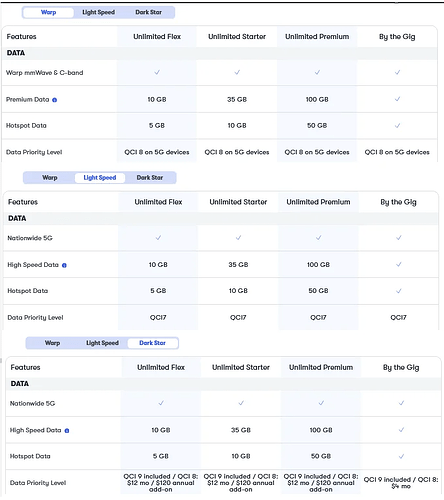Viewport: 444px width, 500px height.
Task: Click By the Gig header in Light Speed table
Action: (399, 202)
